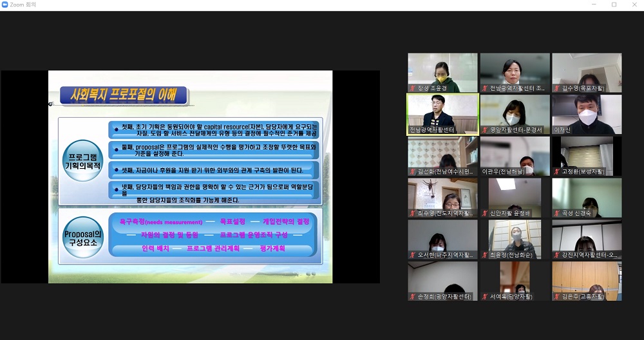Image resolution: width=644 pixels, height=340 pixels.
Task: Click the shared slide title 사회복지 프로포절의 이해
Action: click(x=123, y=96)
